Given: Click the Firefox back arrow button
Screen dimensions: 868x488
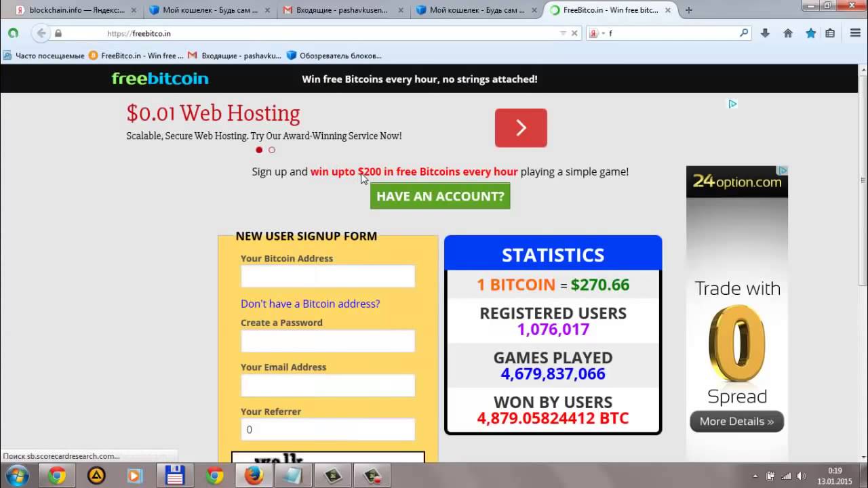Looking at the screenshot, I should 41,33.
